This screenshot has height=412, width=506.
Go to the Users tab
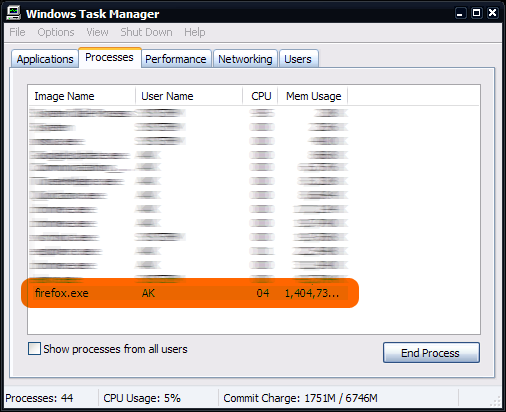(x=298, y=59)
